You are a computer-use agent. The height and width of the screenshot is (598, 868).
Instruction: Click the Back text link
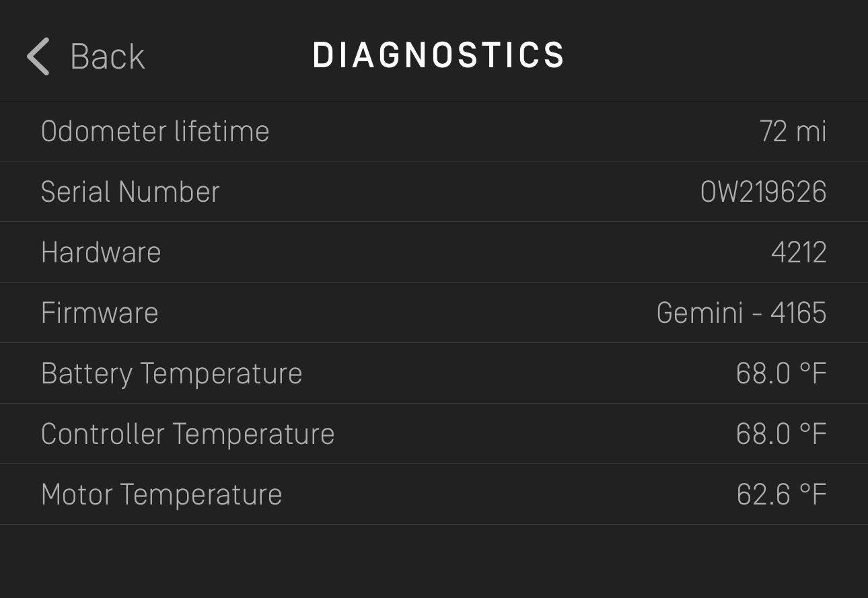108,56
